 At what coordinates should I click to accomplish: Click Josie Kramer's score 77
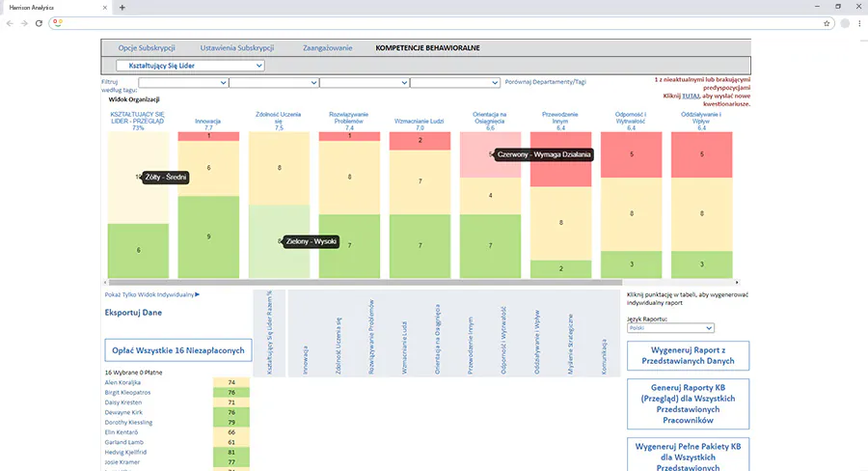(x=231, y=462)
